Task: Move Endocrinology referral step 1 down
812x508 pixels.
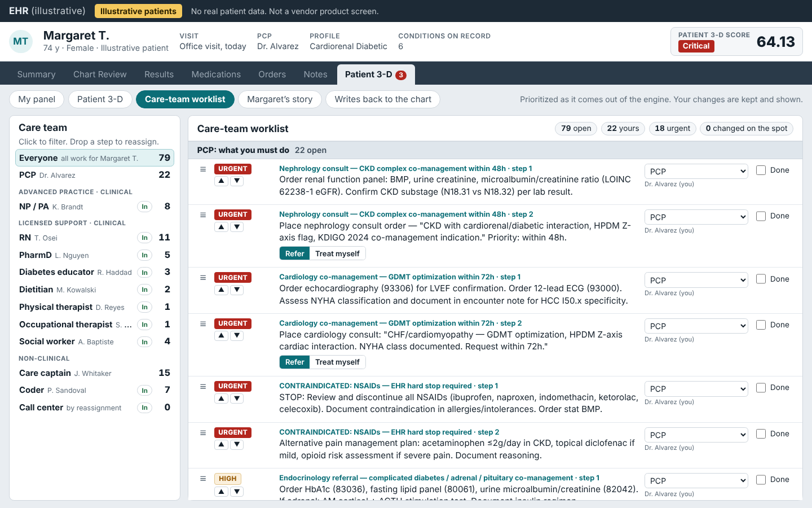Action: point(237,492)
